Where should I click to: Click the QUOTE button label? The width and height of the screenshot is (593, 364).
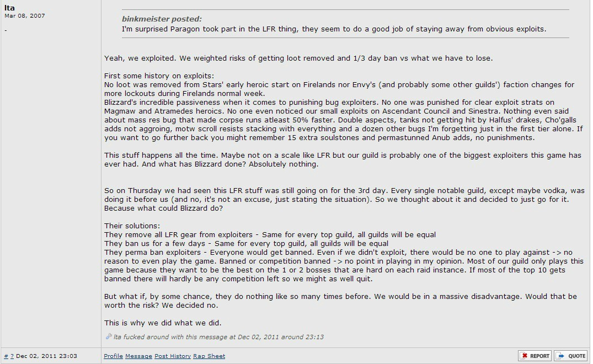pos(577,356)
